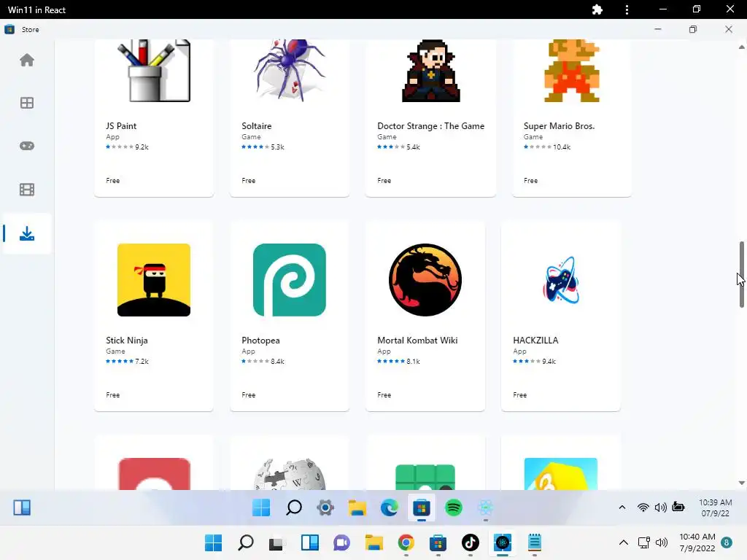Click the 7.2k rating of Stick Ninja
Image resolution: width=747 pixels, height=560 pixels.
[142, 362]
